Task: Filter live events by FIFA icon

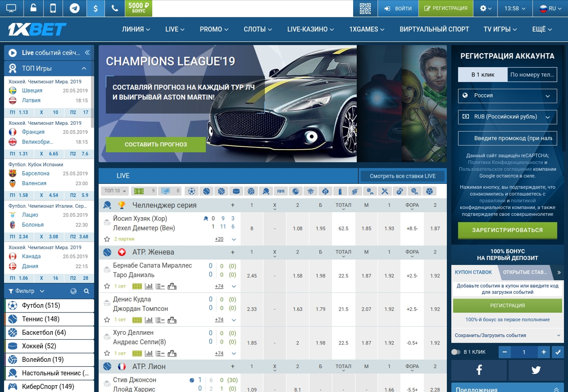Action: (281, 191)
